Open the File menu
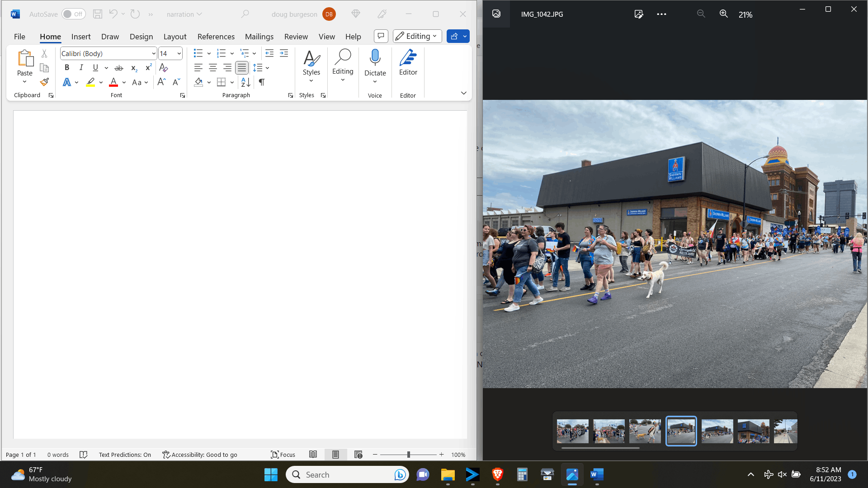Image resolution: width=868 pixels, height=488 pixels. point(19,37)
